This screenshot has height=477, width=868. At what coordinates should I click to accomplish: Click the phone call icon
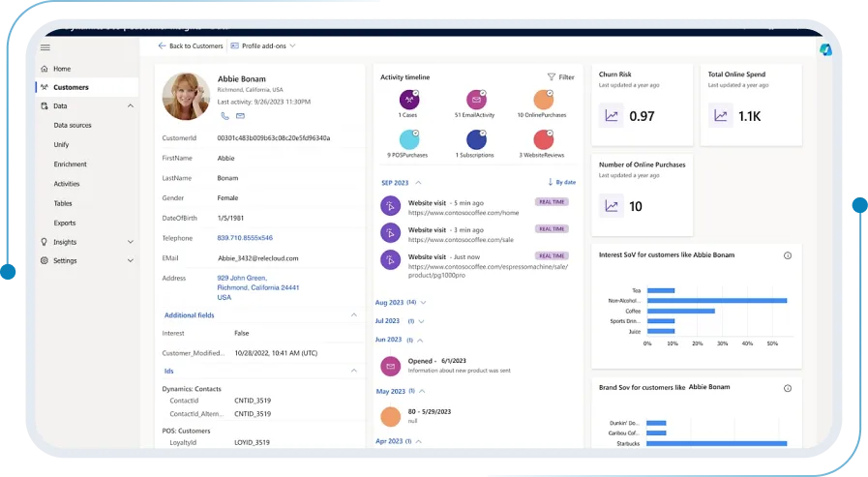pos(224,116)
